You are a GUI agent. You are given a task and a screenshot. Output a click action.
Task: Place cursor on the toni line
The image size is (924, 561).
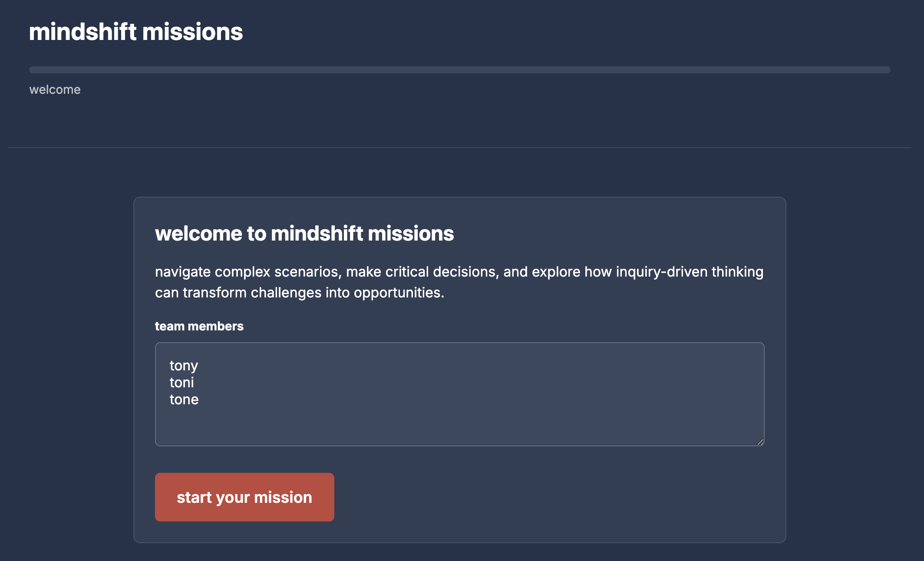click(182, 383)
